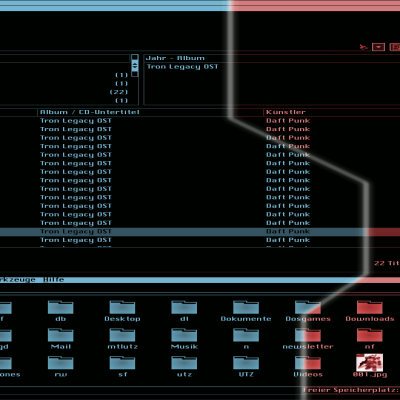Select Tron Legacy OST in Jahr - Album list
The height and width of the screenshot is (400, 400).
[182, 67]
